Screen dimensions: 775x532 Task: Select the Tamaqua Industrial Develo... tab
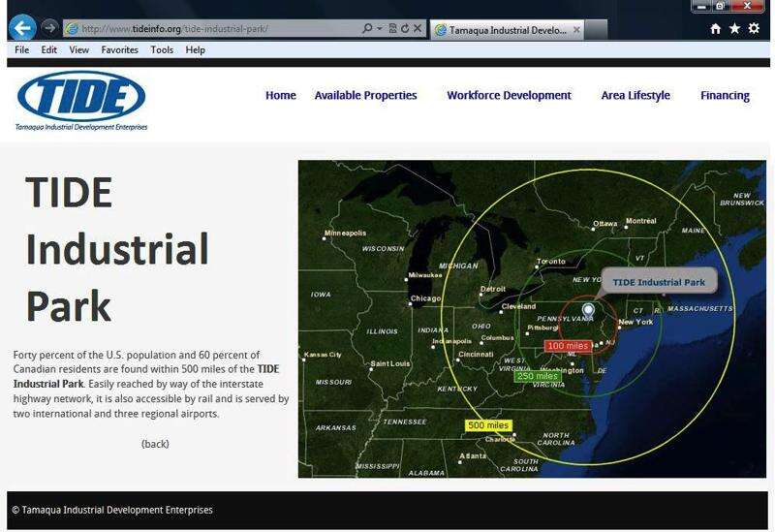507,30
